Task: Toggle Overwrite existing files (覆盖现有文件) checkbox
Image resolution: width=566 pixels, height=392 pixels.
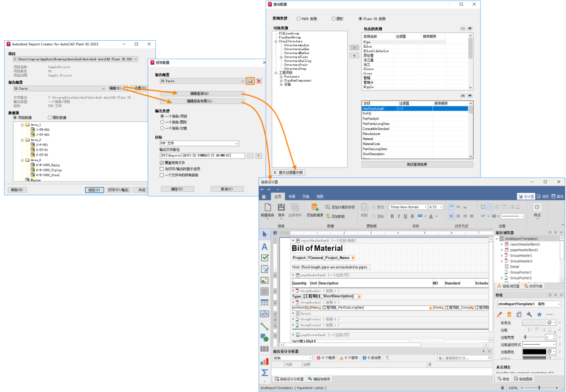Action: (162, 163)
